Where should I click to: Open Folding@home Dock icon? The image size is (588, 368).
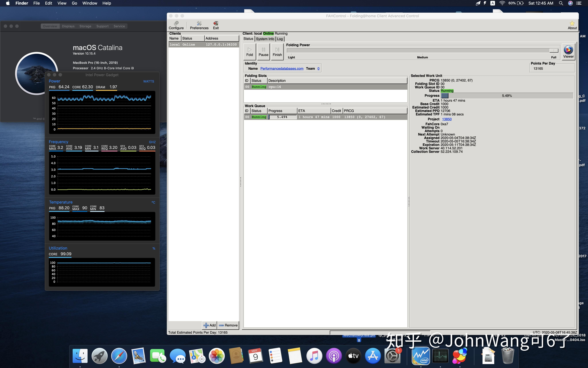point(460,356)
